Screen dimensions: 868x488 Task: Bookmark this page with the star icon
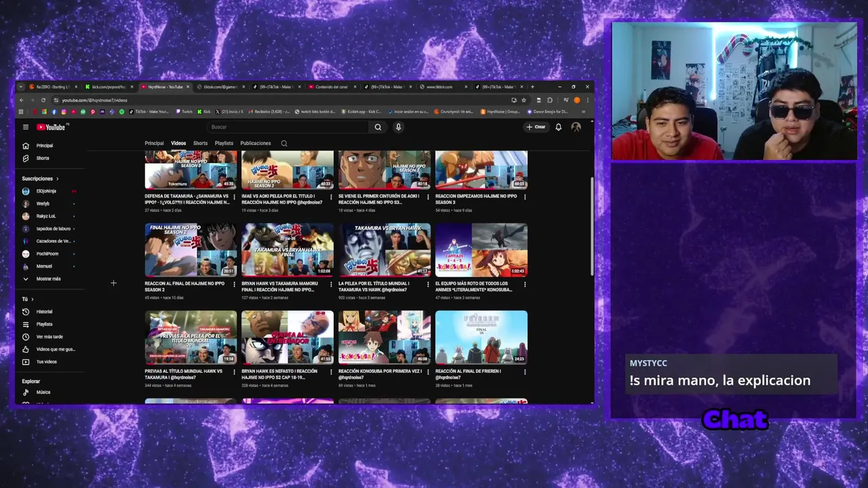coord(524,100)
